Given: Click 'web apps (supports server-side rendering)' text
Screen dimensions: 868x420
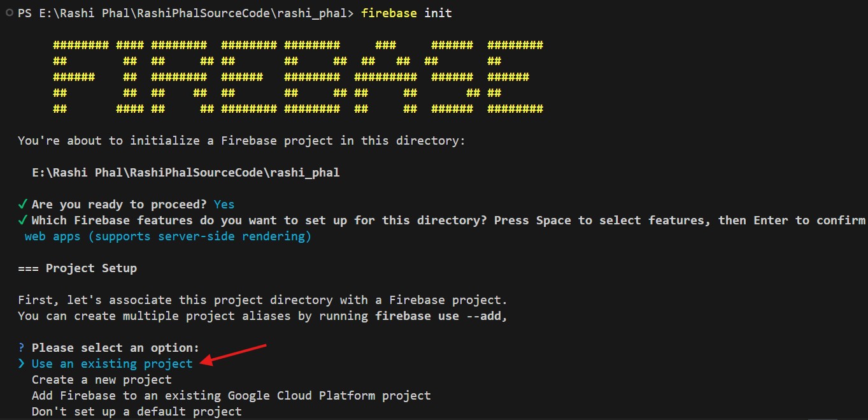Looking at the screenshot, I should [x=168, y=237].
